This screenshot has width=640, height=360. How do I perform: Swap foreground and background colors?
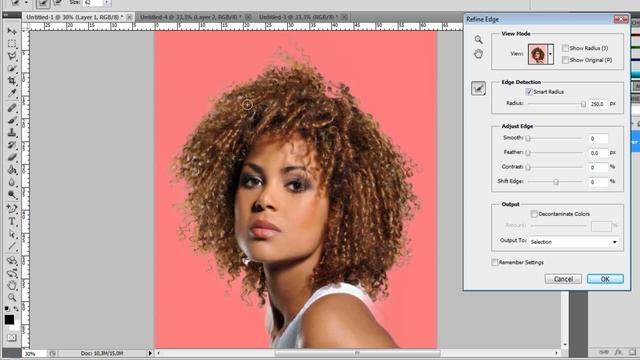click(16, 309)
